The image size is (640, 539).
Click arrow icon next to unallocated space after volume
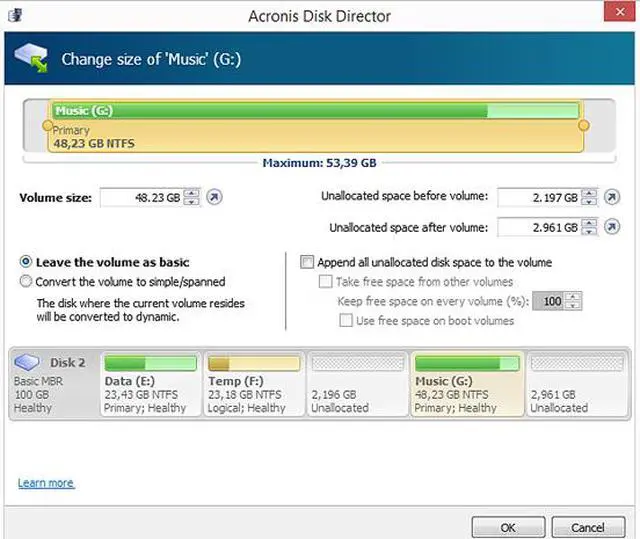pyautogui.click(x=611, y=228)
